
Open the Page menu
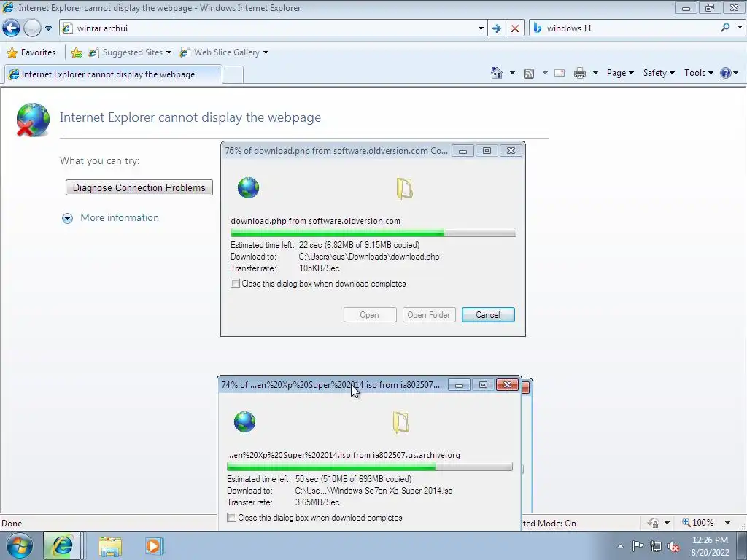click(620, 73)
